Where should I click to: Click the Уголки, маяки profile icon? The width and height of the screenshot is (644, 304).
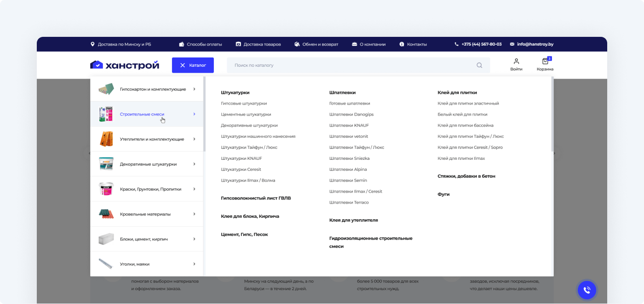pyautogui.click(x=106, y=264)
